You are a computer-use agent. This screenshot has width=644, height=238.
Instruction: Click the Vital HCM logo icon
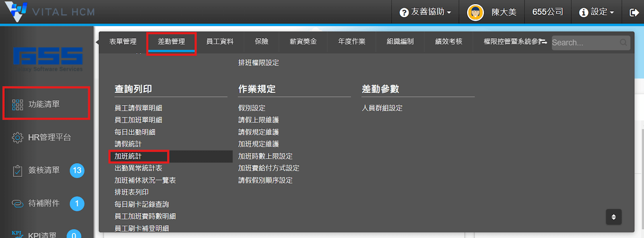click(x=16, y=11)
